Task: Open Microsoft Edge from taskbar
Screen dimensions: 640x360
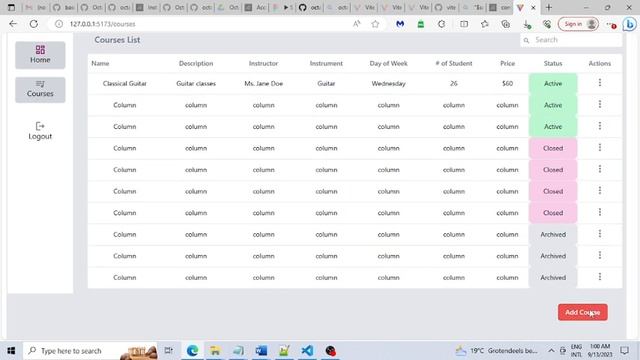Action: [192, 351]
